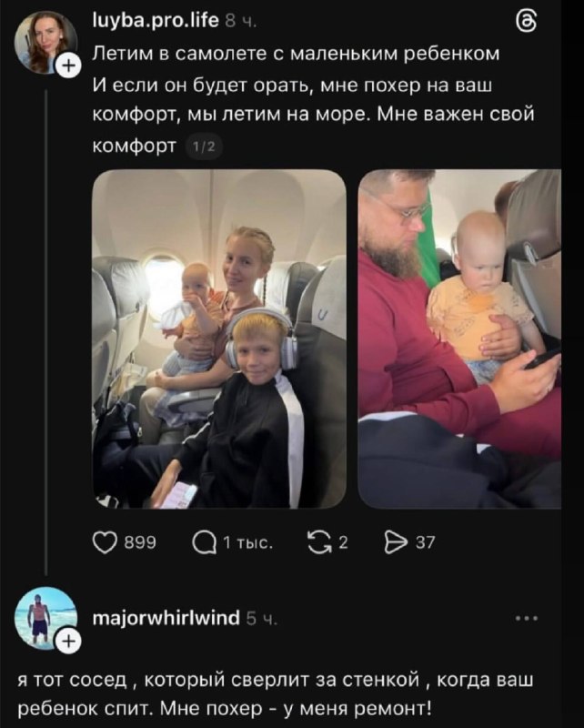Open photo of mother with children
584x728 pixels.
click(x=218, y=339)
